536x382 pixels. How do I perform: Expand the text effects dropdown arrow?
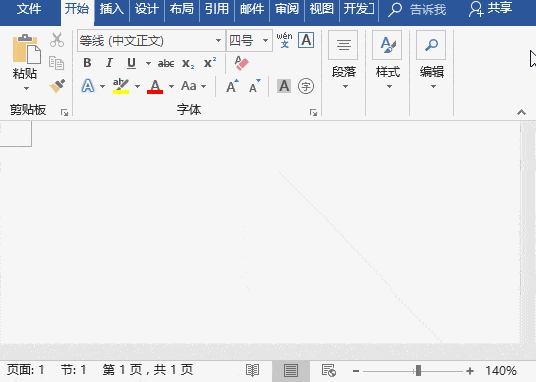102,86
